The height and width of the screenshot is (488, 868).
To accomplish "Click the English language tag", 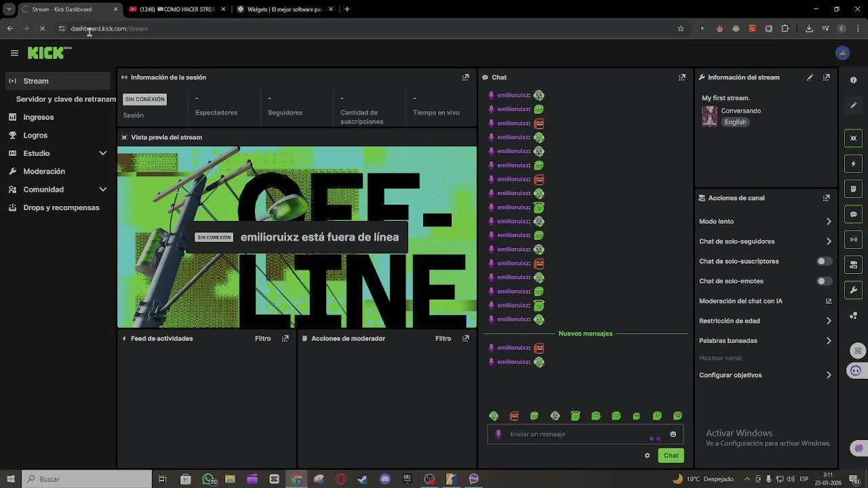I will pos(735,122).
